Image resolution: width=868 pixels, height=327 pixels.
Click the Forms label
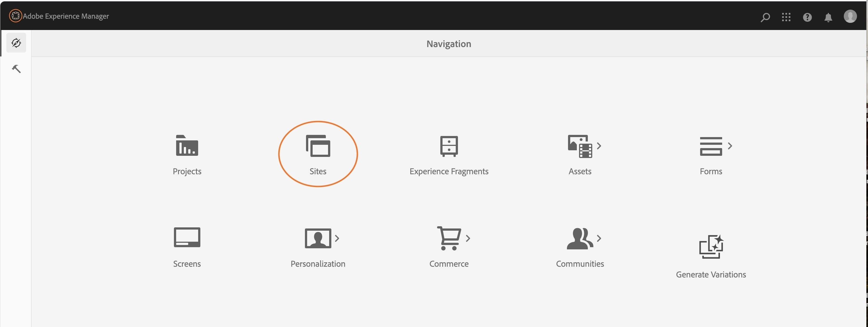coord(711,171)
